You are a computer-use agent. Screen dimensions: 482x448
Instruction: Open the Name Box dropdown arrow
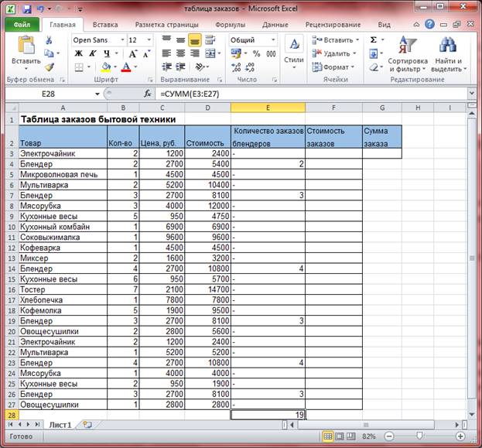tap(97, 94)
